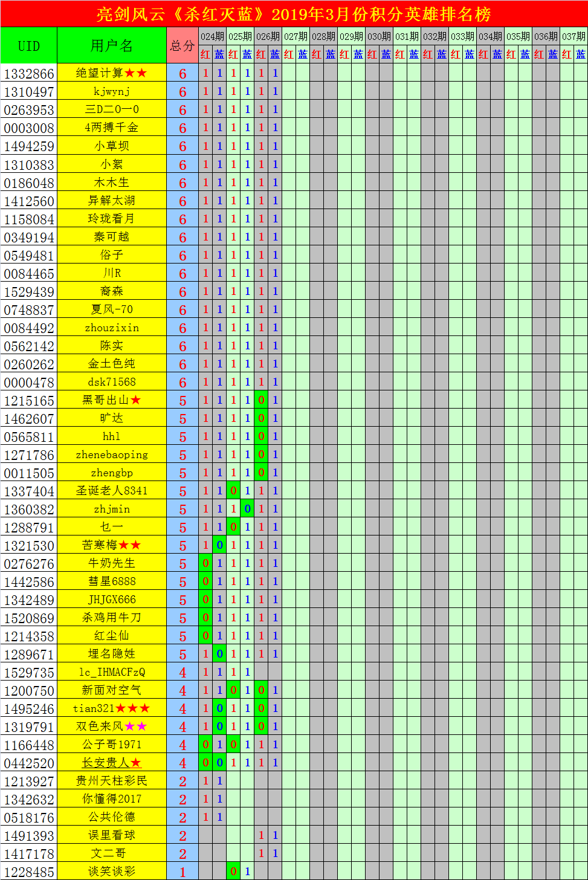Click username 夏风-70
This screenshot has width=588, height=880.
pyautogui.click(x=112, y=309)
